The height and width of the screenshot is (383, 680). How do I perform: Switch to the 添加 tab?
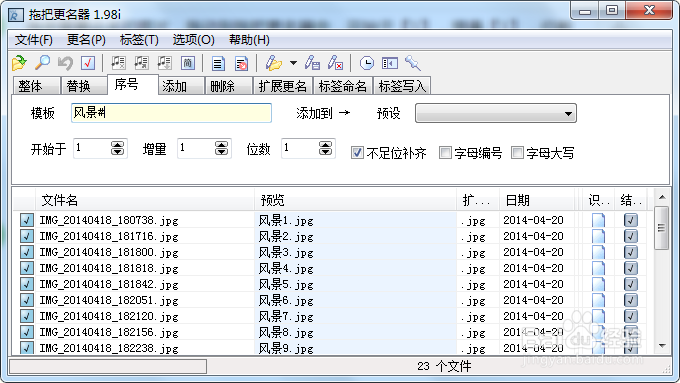pos(181,86)
